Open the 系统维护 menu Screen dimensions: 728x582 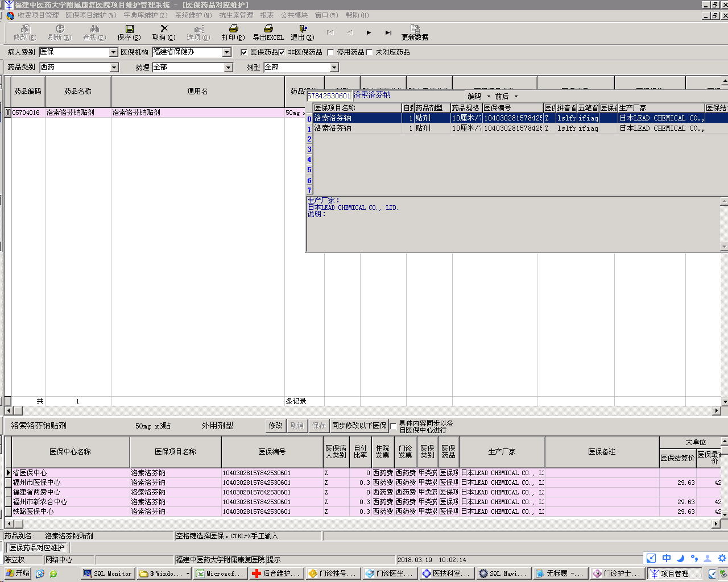193,15
